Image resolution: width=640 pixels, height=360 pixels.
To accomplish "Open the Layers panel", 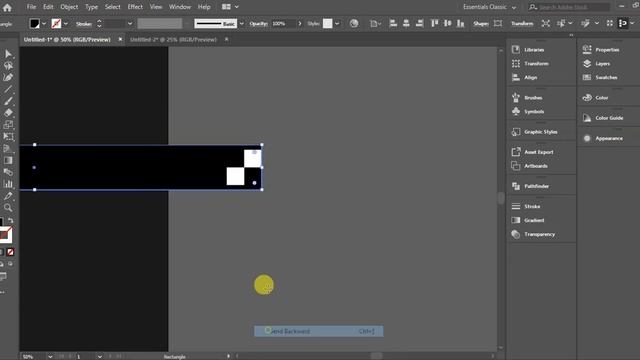I will pyautogui.click(x=602, y=64).
